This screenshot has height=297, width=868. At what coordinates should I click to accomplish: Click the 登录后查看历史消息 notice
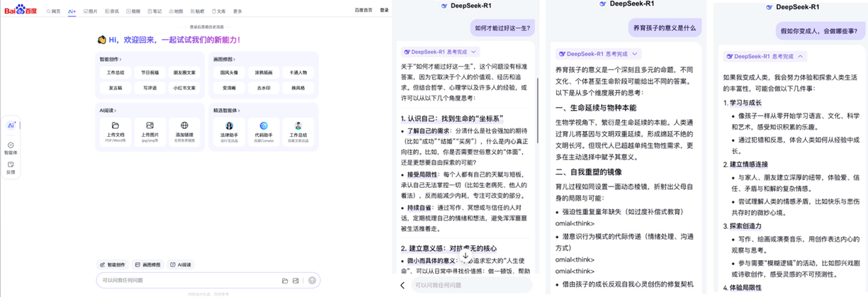point(205,26)
